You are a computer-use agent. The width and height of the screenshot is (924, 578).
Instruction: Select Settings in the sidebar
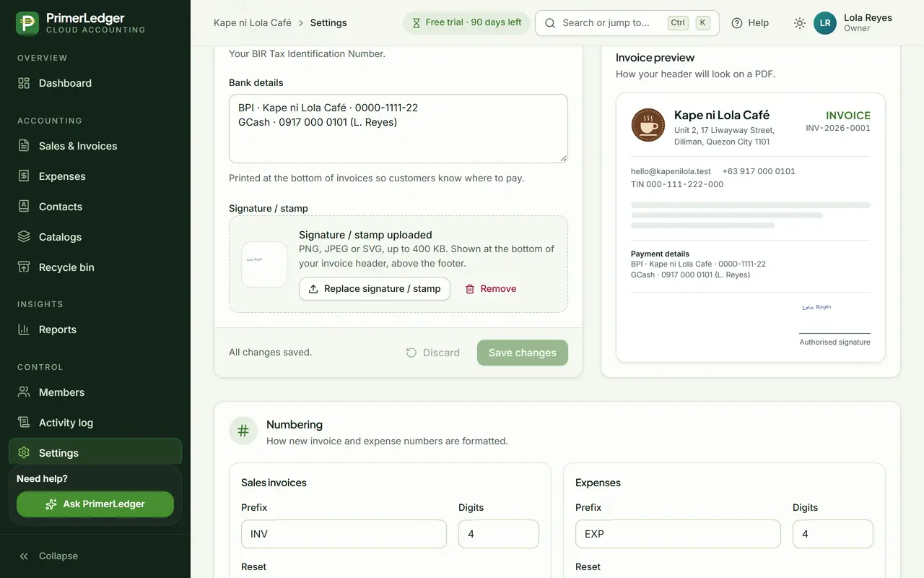click(x=95, y=453)
